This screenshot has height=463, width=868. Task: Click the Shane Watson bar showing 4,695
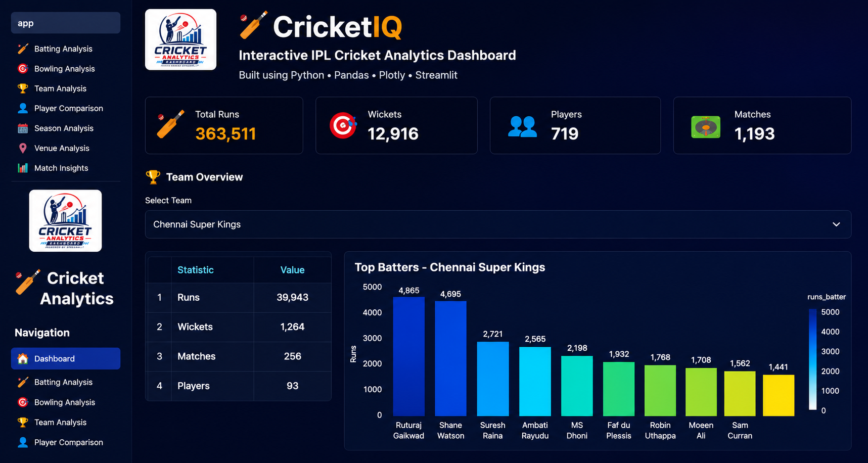[450, 358]
